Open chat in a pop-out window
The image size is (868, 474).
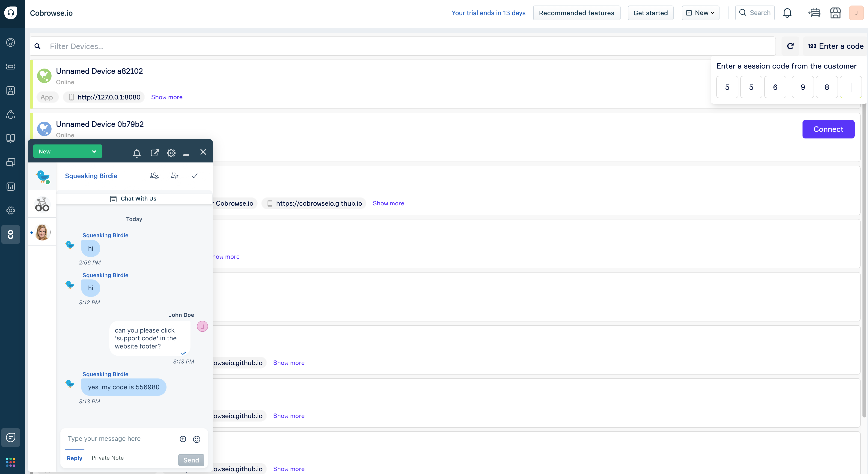155,153
